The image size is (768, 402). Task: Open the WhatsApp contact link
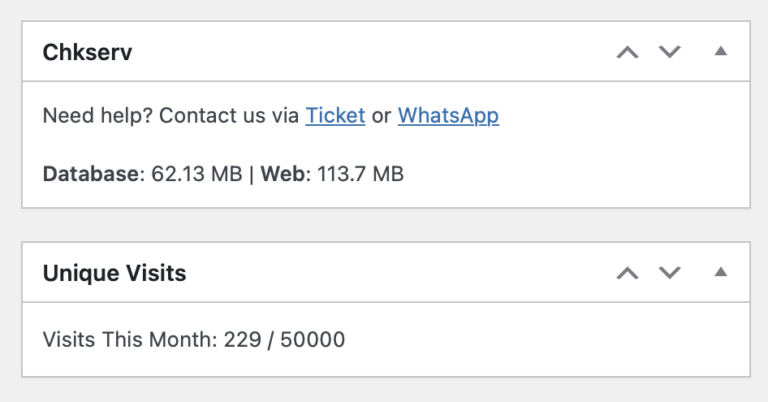tap(448, 115)
